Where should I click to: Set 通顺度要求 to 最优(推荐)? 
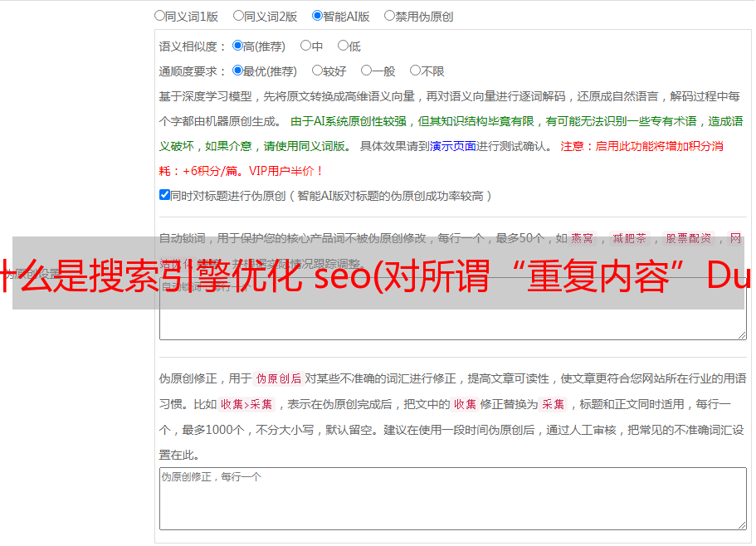click(x=237, y=71)
